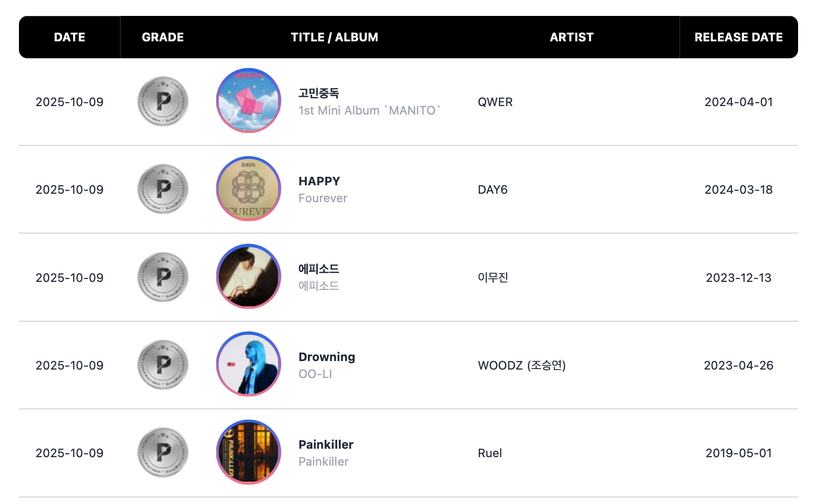821x504 pixels.
Task: Select the HAPPY song title
Action: [319, 181]
